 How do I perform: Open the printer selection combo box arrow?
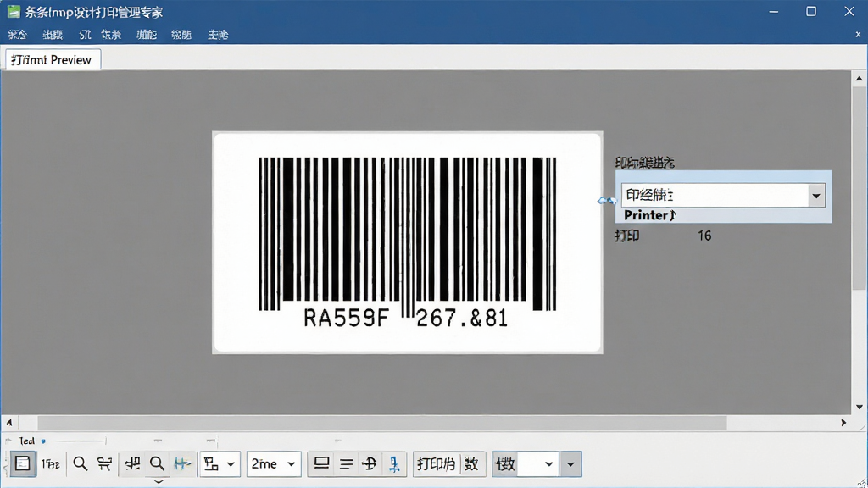click(816, 196)
